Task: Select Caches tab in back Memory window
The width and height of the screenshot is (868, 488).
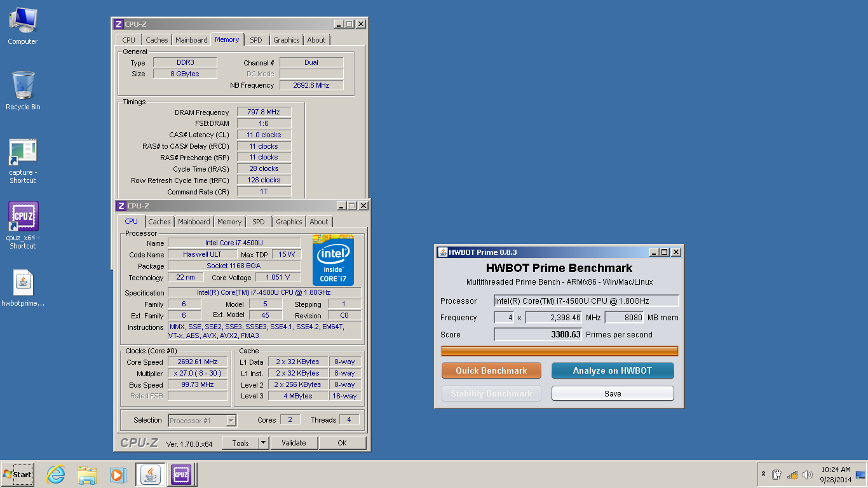Action: 157,40
